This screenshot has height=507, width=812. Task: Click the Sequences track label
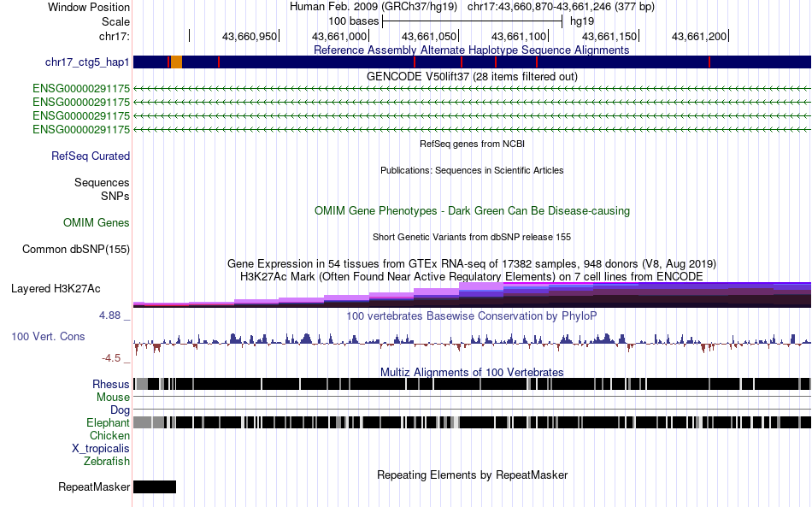[x=102, y=182]
